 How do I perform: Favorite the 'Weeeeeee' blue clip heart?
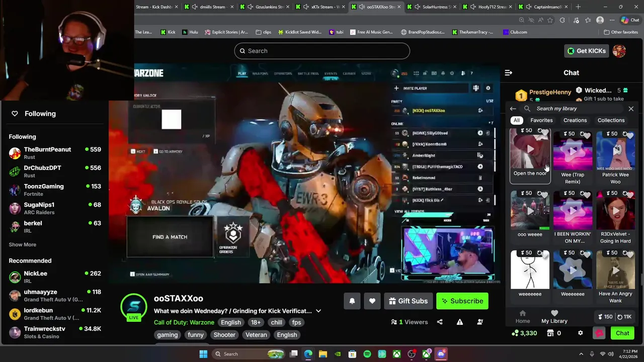point(587,254)
